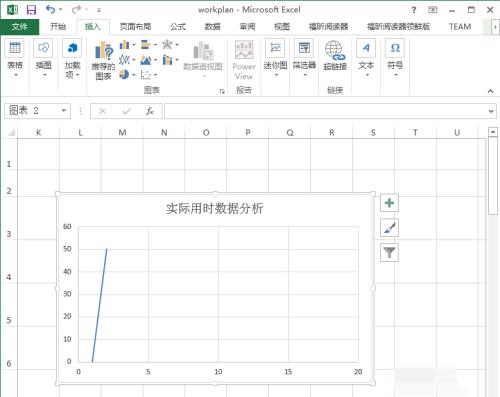Click the Save icon in quick access toolbar
Screen dimensions: 500x397
pyautogui.click(x=31, y=10)
